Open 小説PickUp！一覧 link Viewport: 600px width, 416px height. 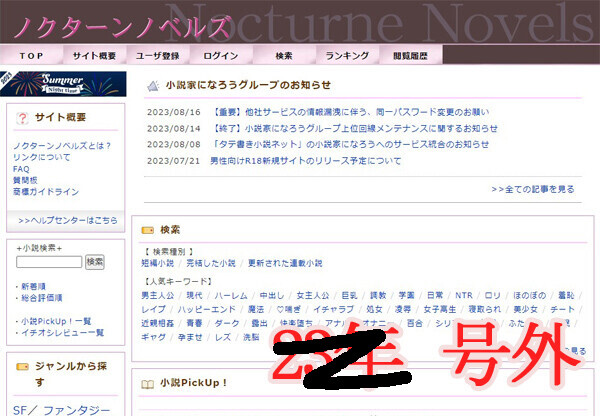pyautogui.click(x=56, y=321)
